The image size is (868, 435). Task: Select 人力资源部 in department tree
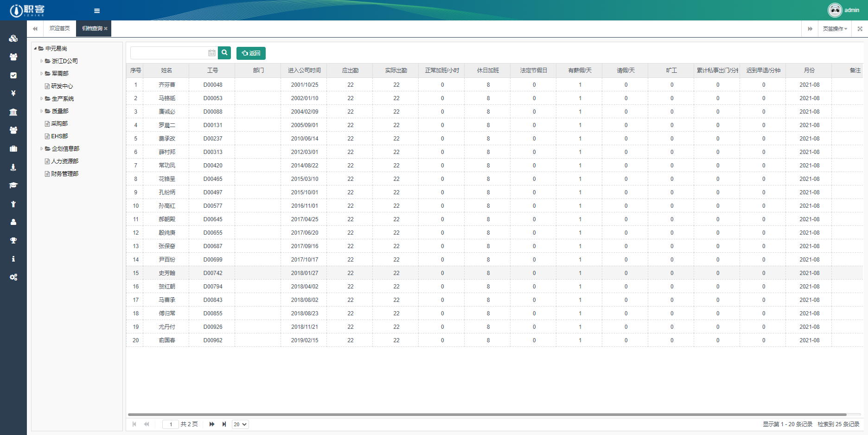click(64, 161)
